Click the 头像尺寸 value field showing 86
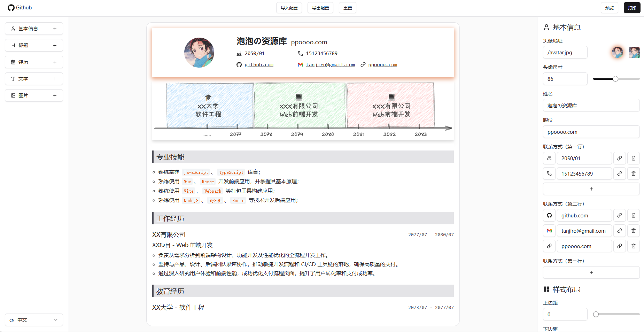 pos(565,79)
